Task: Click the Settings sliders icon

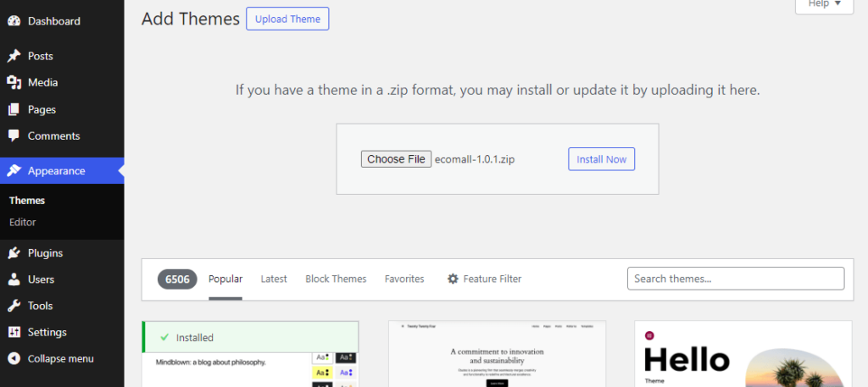Action: click(x=14, y=332)
